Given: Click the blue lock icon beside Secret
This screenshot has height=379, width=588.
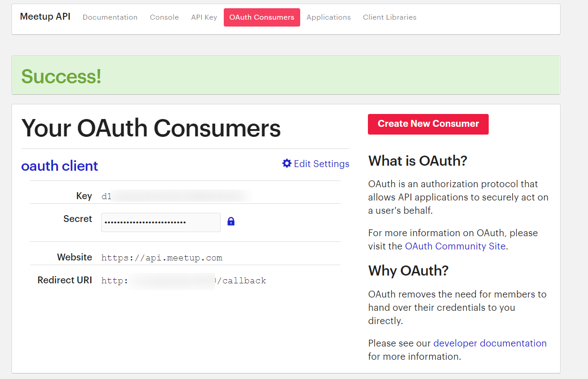Looking at the screenshot, I should point(231,222).
